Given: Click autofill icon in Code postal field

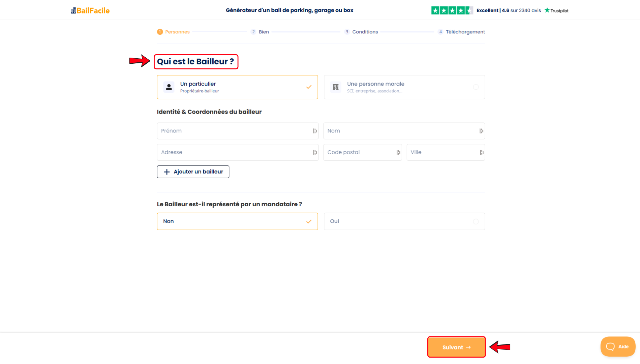Looking at the screenshot, I should 398,152.
